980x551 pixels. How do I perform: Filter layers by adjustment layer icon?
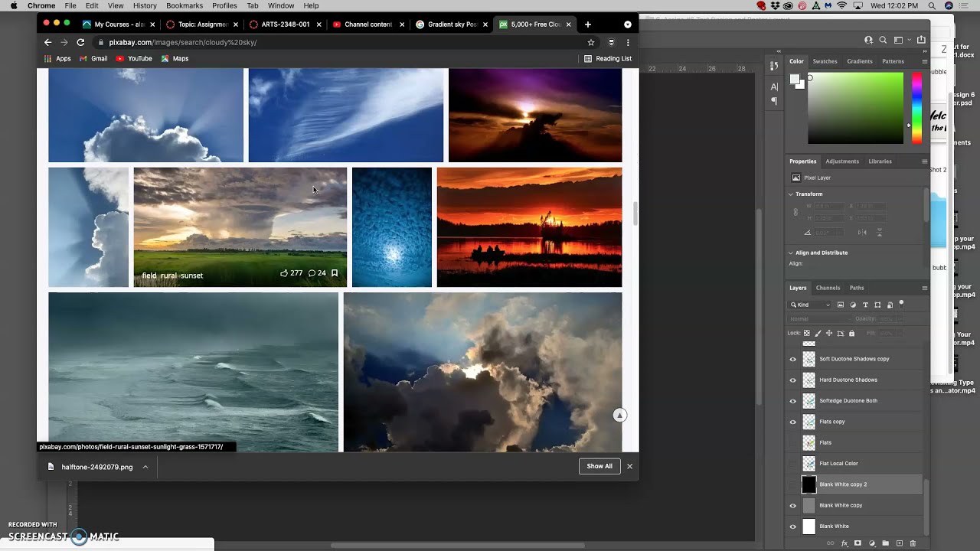(853, 305)
